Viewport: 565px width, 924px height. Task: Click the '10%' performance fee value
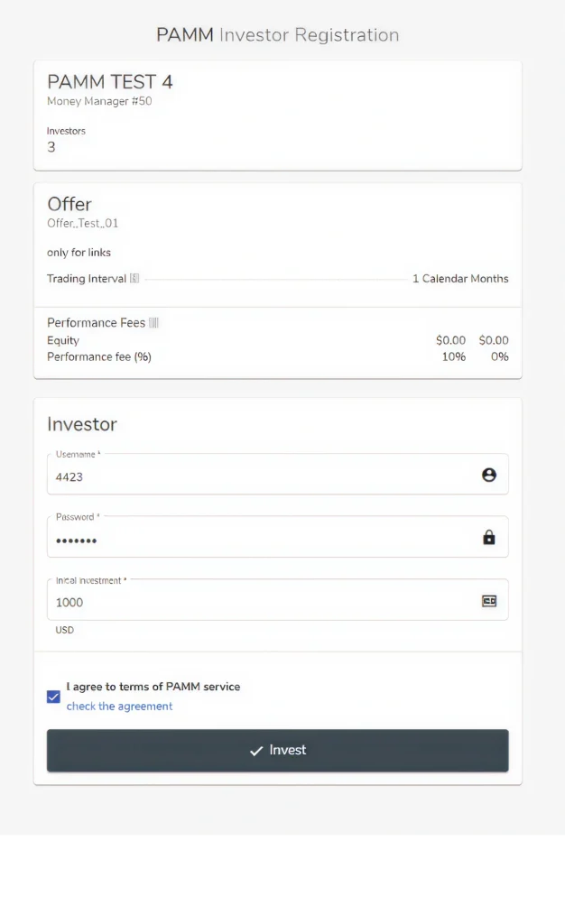[454, 356]
